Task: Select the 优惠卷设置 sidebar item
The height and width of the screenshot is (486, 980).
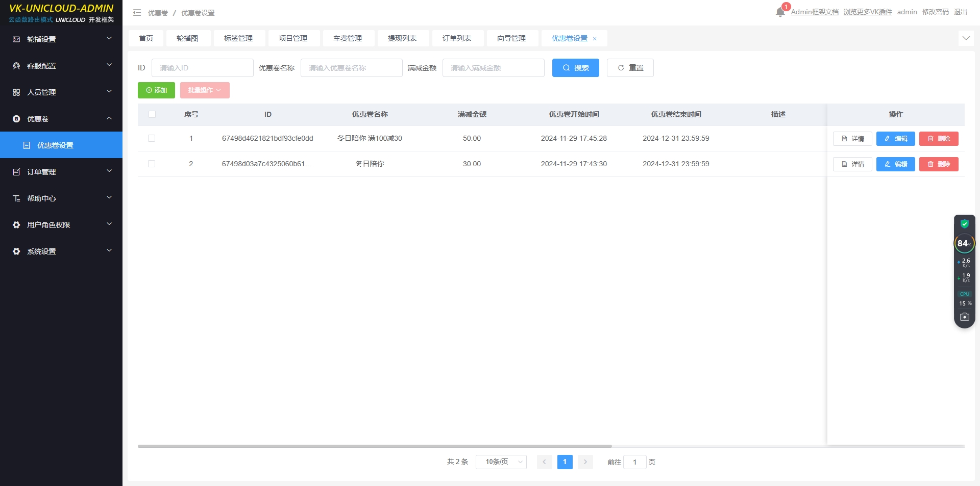Action: [x=61, y=145]
